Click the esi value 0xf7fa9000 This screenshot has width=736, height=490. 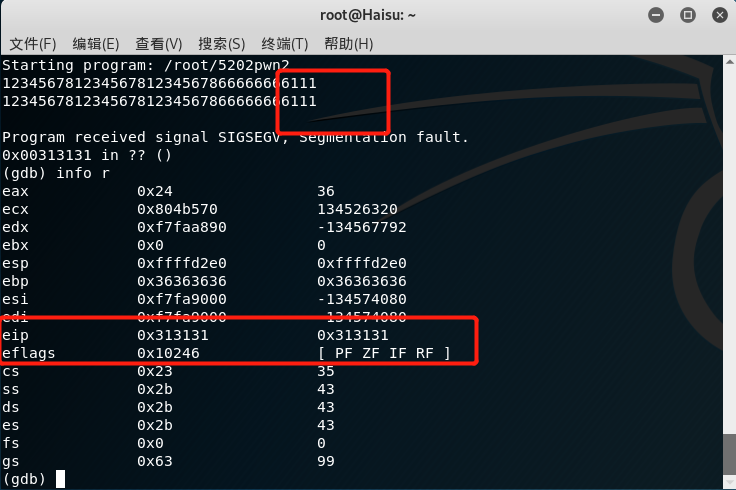click(x=182, y=299)
